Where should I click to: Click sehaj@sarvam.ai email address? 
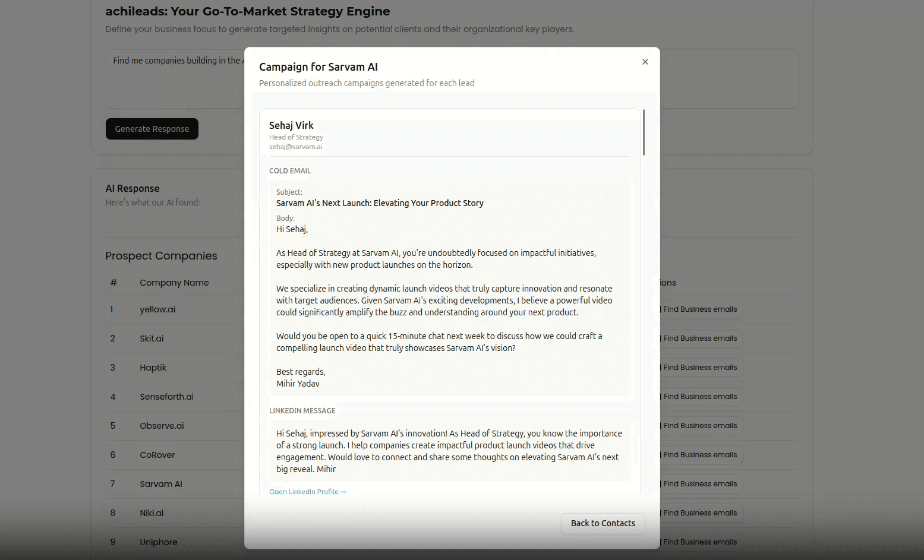(295, 146)
